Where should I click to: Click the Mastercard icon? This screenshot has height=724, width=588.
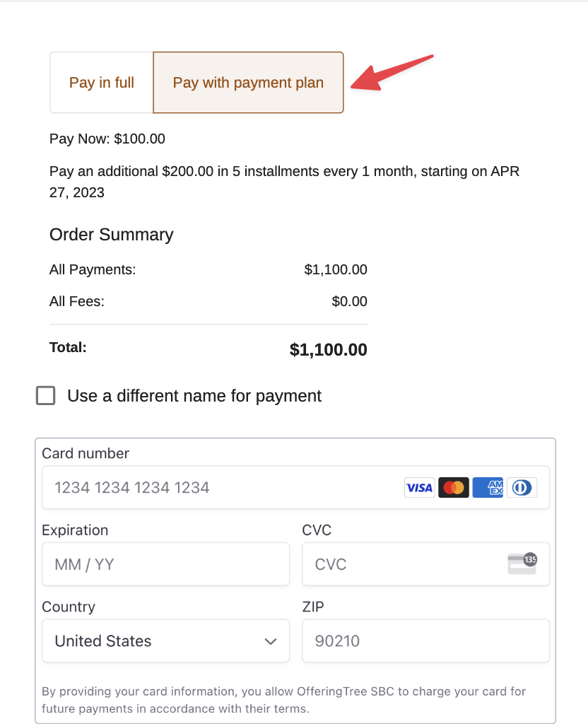click(453, 487)
